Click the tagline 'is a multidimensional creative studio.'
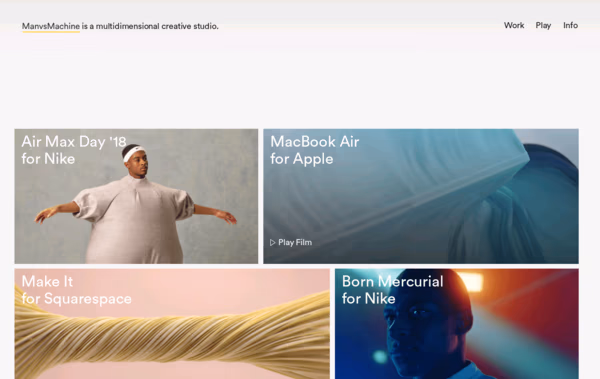 pos(150,26)
